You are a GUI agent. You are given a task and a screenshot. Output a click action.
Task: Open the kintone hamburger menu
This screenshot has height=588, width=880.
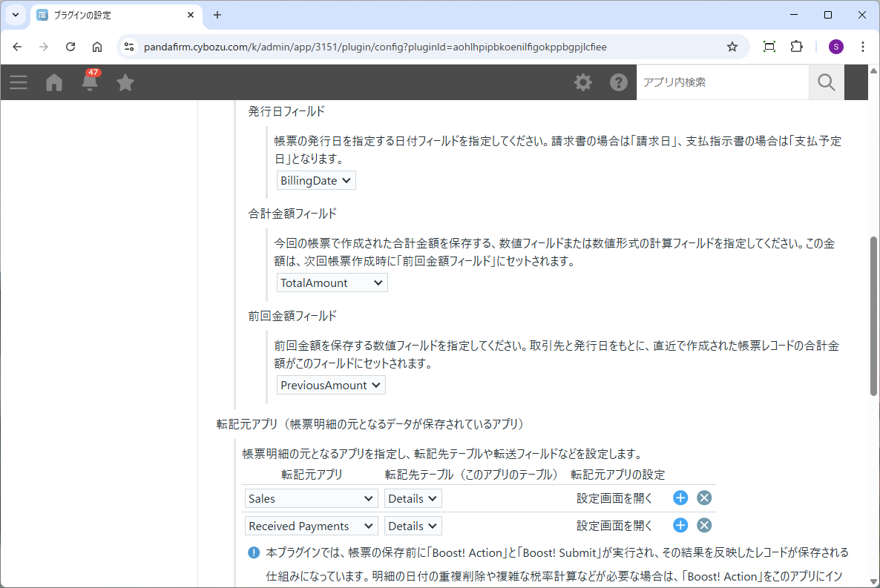point(19,82)
